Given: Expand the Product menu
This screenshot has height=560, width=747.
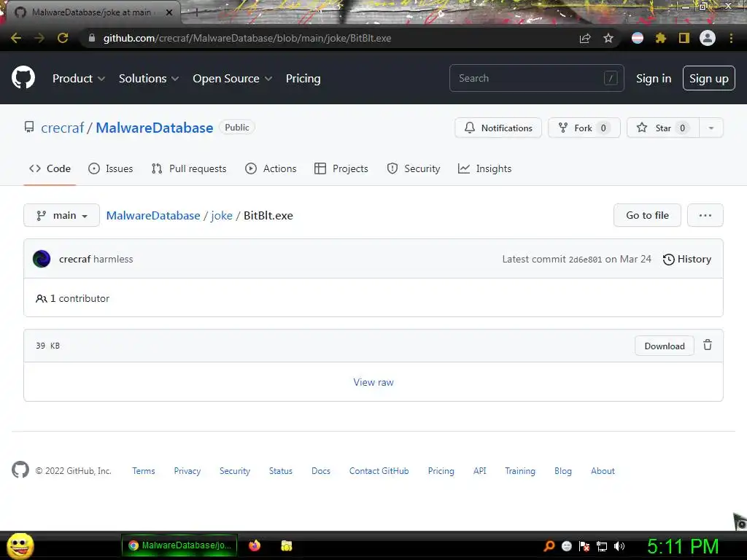Looking at the screenshot, I should tap(79, 79).
